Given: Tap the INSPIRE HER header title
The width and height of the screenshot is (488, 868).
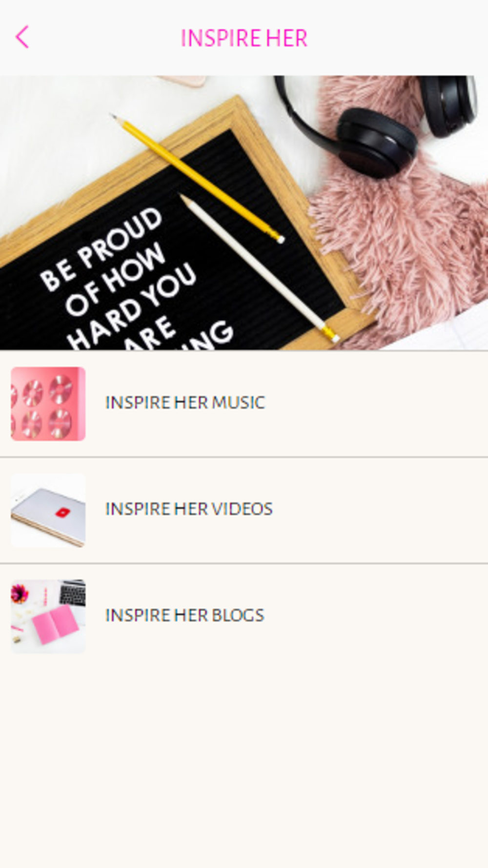Looking at the screenshot, I should (244, 38).
